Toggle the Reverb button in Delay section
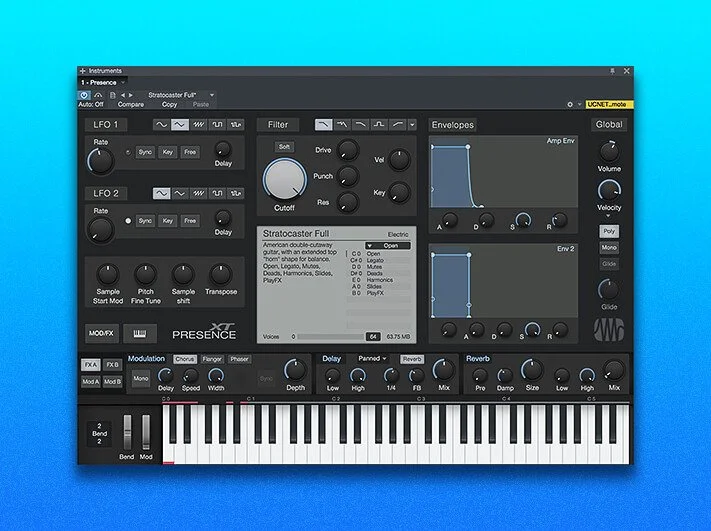Image resolution: width=711 pixels, height=531 pixels. [x=412, y=359]
